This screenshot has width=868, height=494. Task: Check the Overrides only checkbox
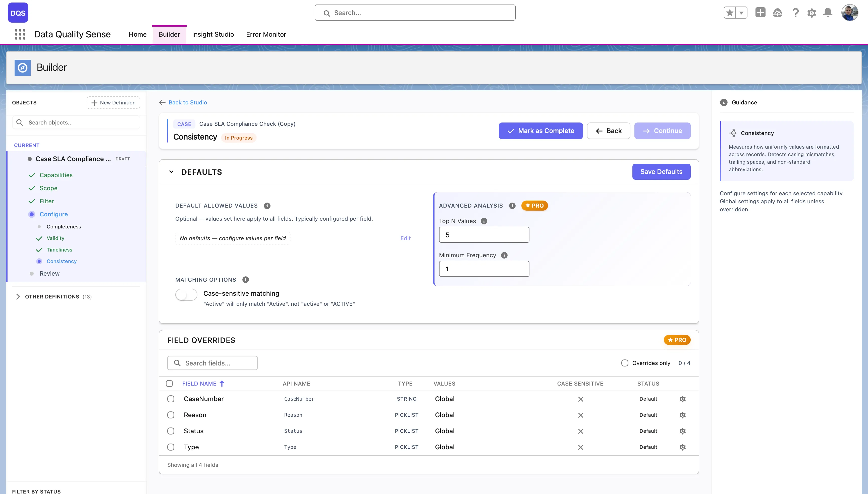(625, 363)
